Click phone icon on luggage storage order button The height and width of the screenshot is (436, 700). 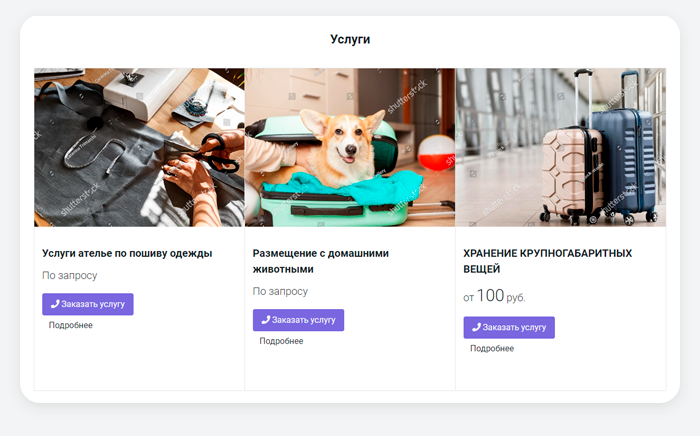(x=476, y=327)
